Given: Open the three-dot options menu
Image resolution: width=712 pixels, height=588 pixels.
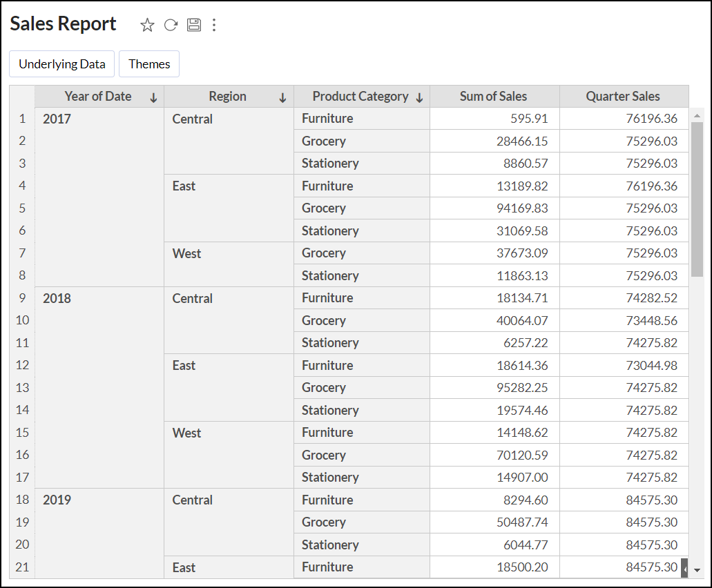Looking at the screenshot, I should (214, 25).
